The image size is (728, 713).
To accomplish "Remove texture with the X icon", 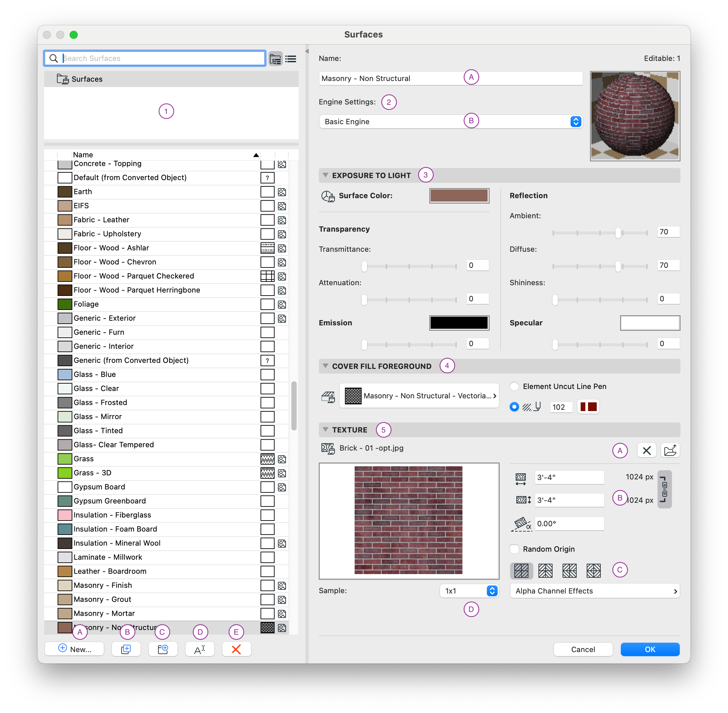I will (x=646, y=451).
